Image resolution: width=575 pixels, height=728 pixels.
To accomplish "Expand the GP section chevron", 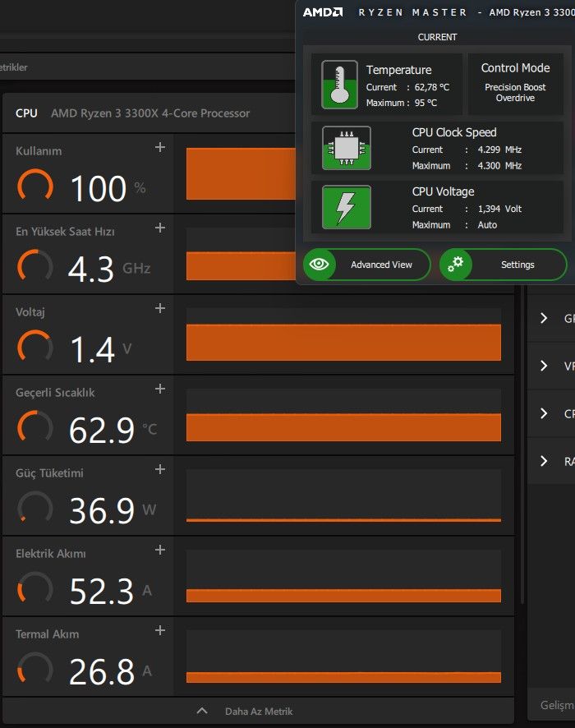I will click(544, 318).
